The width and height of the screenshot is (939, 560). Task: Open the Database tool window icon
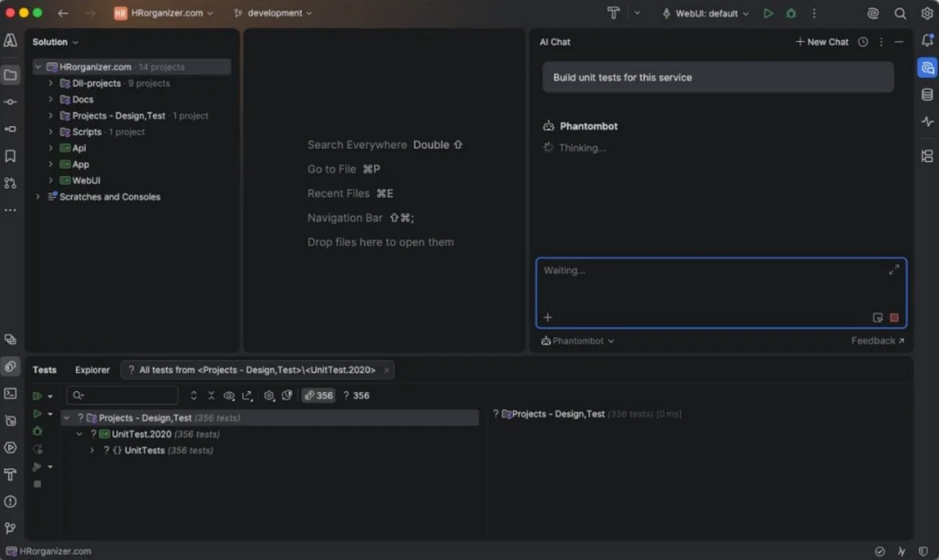[x=927, y=95]
